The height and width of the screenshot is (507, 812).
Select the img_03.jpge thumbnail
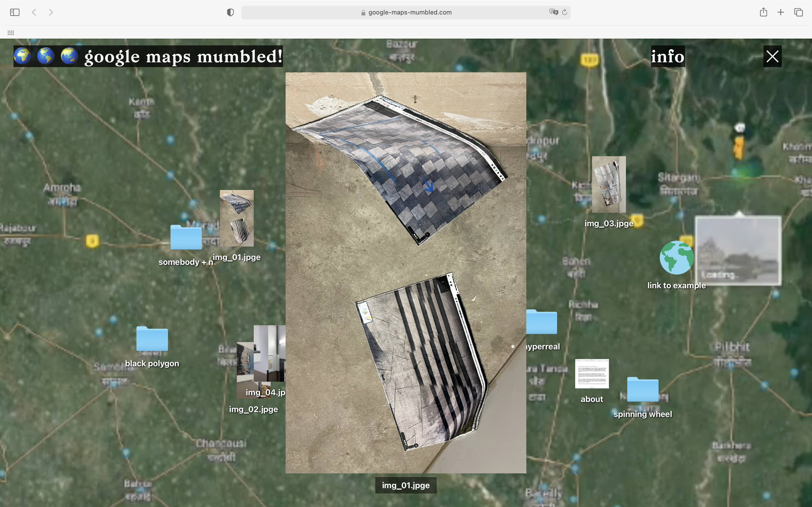point(609,184)
